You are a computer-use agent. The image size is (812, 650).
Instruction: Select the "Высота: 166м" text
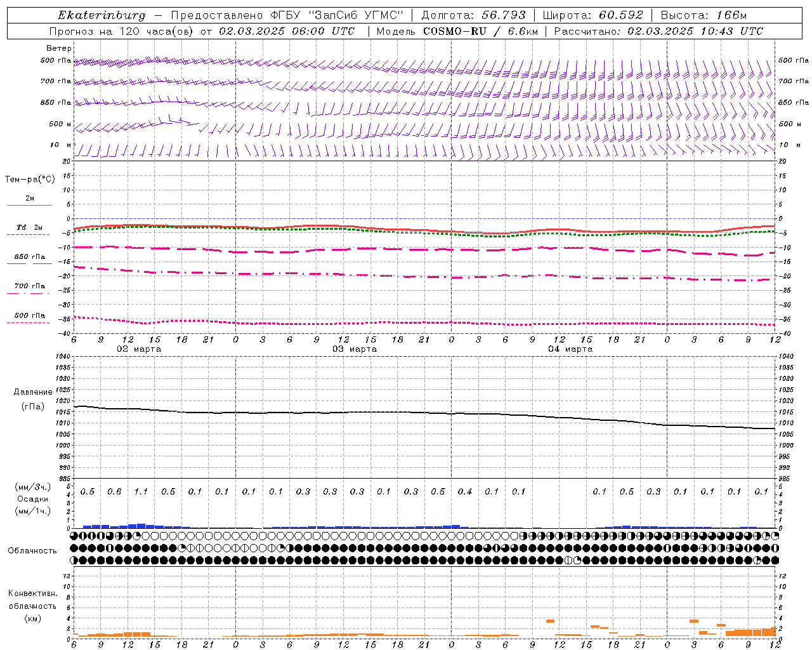pyautogui.click(x=704, y=15)
